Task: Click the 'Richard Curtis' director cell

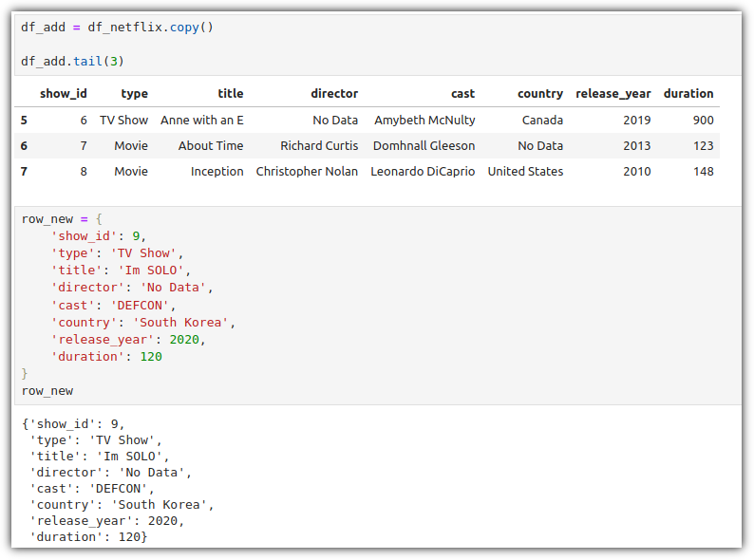Action: point(319,145)
